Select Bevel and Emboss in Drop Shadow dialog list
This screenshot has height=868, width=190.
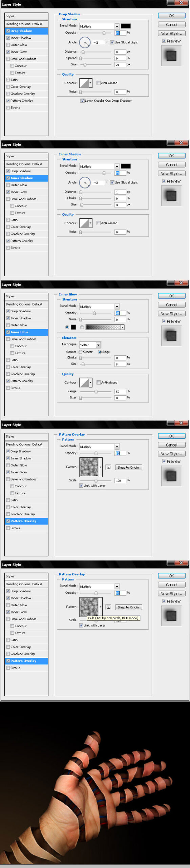click(23, 59)
